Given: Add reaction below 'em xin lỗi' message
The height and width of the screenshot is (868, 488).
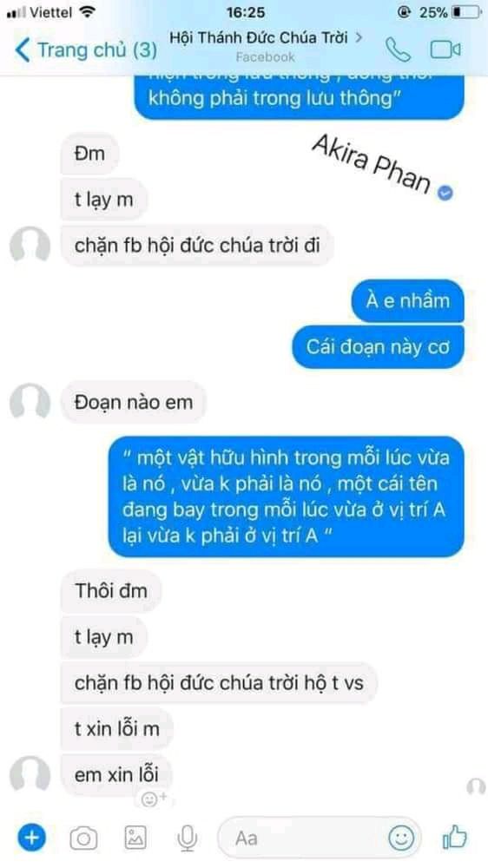Looking at the screenshot, I should pos(154,799).
